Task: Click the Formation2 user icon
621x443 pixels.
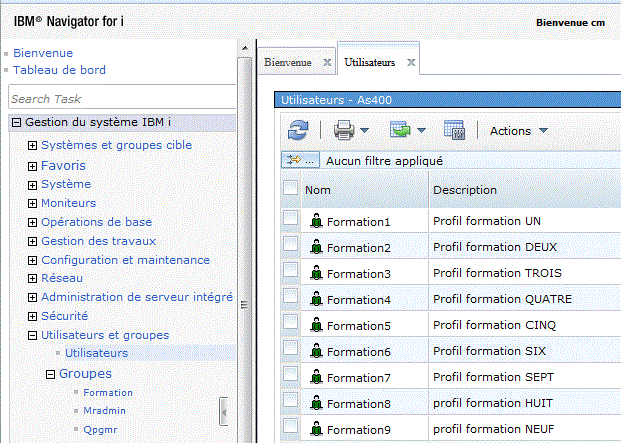Action: (x=316, y=247)
